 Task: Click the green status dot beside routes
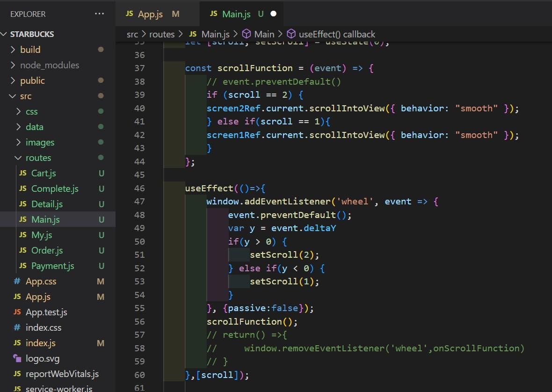pos(101,158)
